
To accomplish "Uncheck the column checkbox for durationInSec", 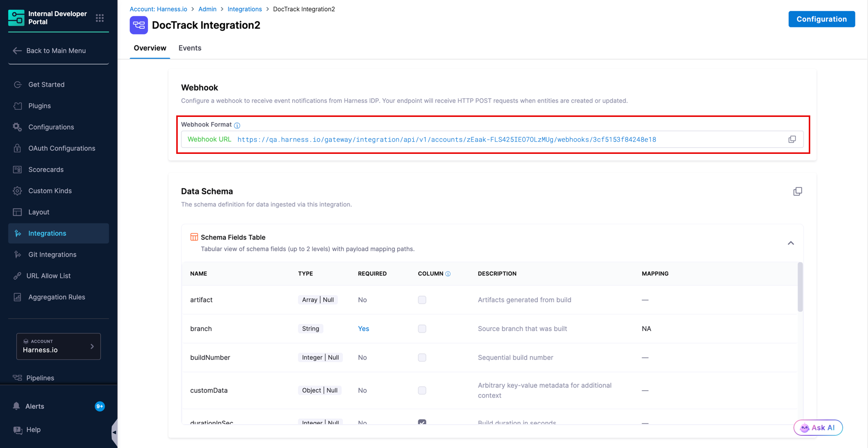I will coord(422,422).
